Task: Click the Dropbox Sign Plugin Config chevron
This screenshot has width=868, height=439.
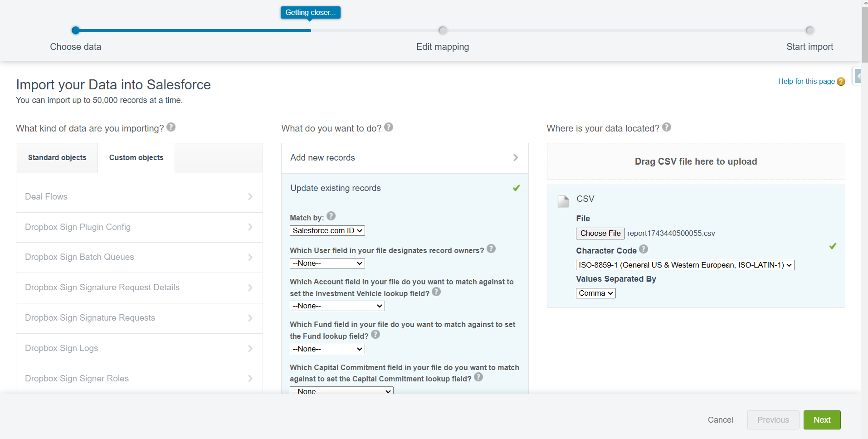Action: 250,227
